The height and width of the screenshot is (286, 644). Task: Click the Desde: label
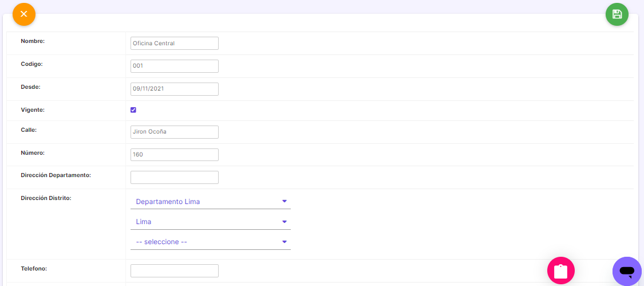[x=30, y=87]
